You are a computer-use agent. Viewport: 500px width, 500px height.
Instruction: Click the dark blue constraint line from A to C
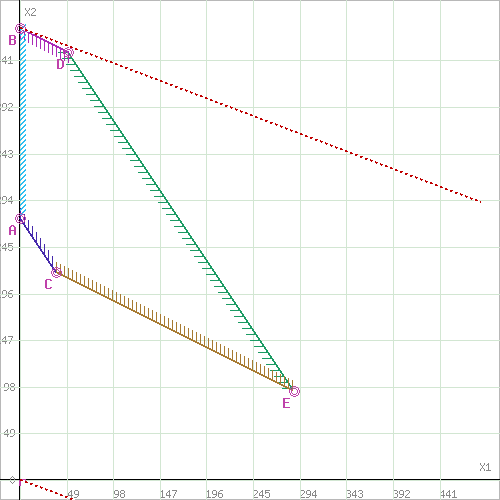[x=38, y=246]
